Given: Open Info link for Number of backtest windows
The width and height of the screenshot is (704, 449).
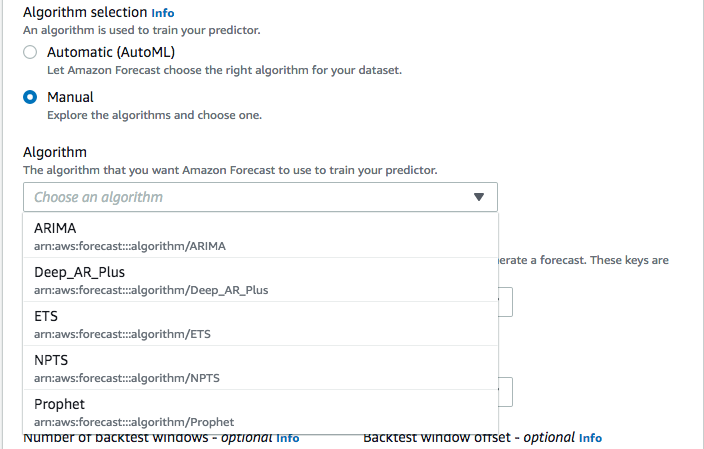Looking at the screenshot, I should click(287, 438).
